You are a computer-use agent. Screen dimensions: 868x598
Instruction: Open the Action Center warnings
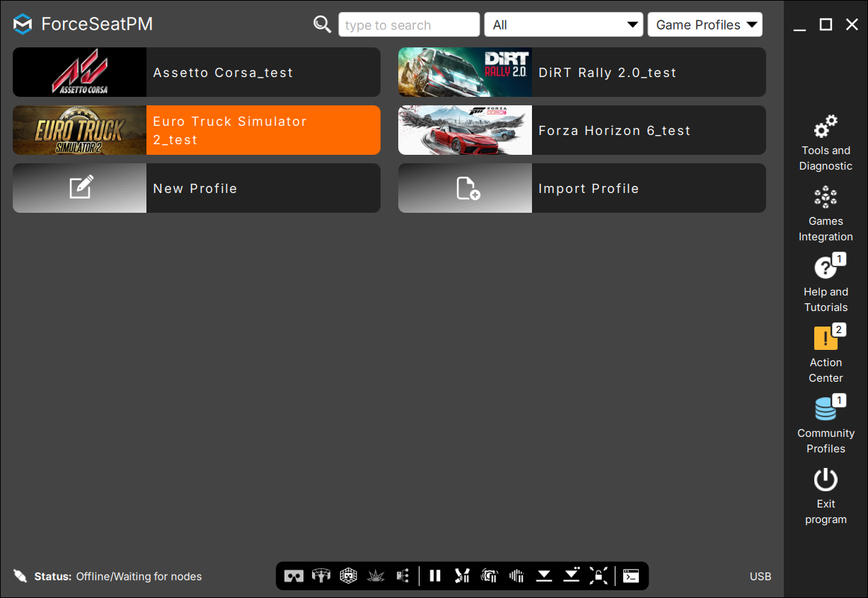point(826,354)
